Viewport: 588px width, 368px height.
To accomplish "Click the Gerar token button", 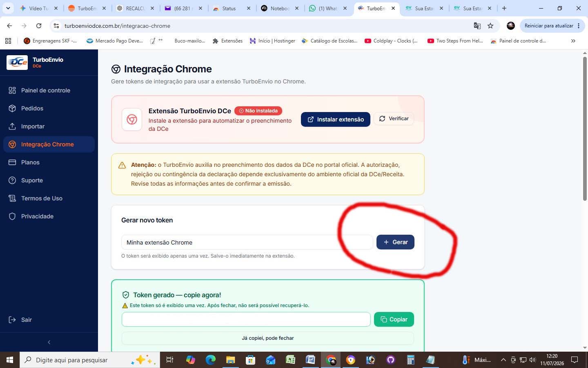I will (x=395, y=242).
